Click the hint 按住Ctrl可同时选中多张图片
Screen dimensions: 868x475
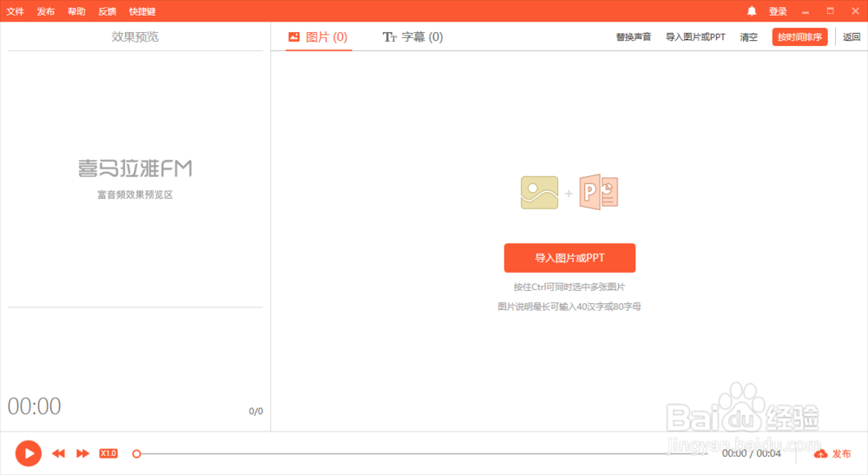click(569, 287)
